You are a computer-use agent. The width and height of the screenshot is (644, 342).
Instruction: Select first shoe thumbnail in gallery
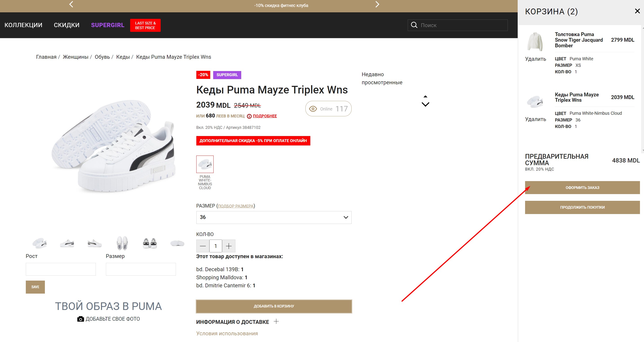click(39, 243)
